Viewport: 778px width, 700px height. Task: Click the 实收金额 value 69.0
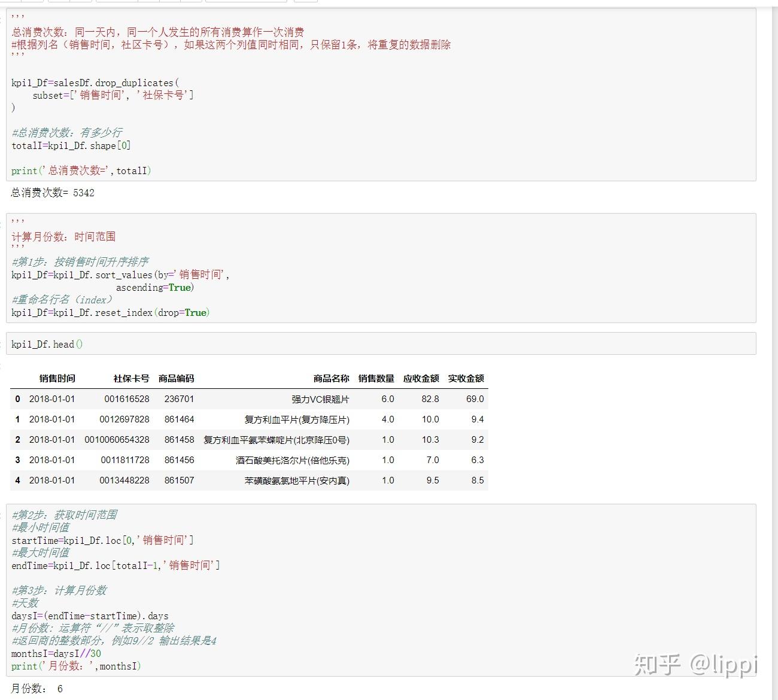pos(475,399)
